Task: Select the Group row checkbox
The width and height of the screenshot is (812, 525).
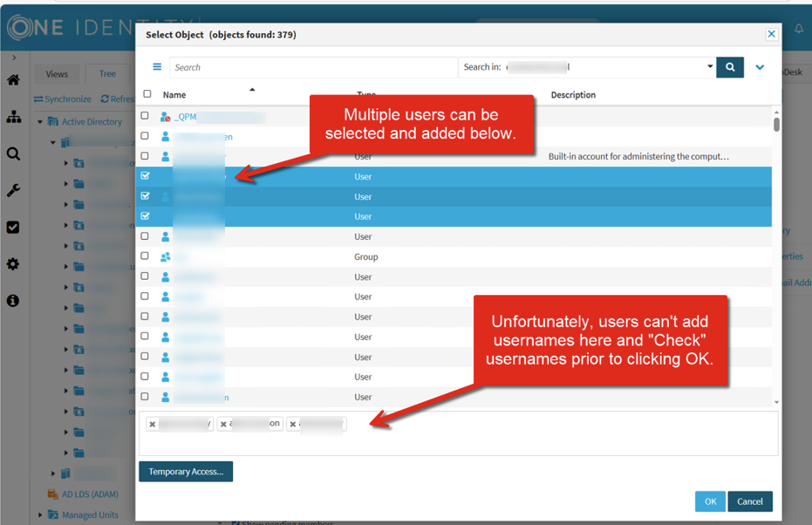Action: [146, 256]
